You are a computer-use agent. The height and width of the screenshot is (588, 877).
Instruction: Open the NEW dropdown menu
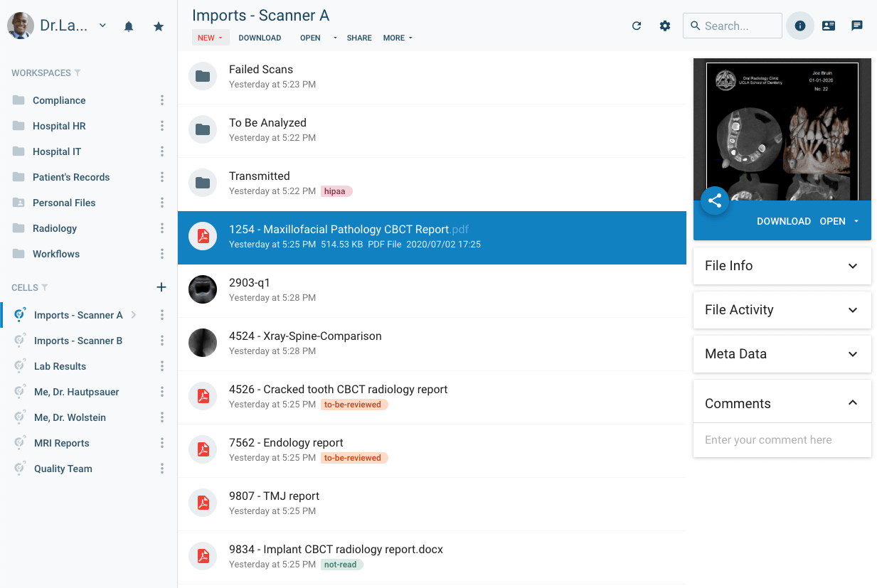click(211, 38)
